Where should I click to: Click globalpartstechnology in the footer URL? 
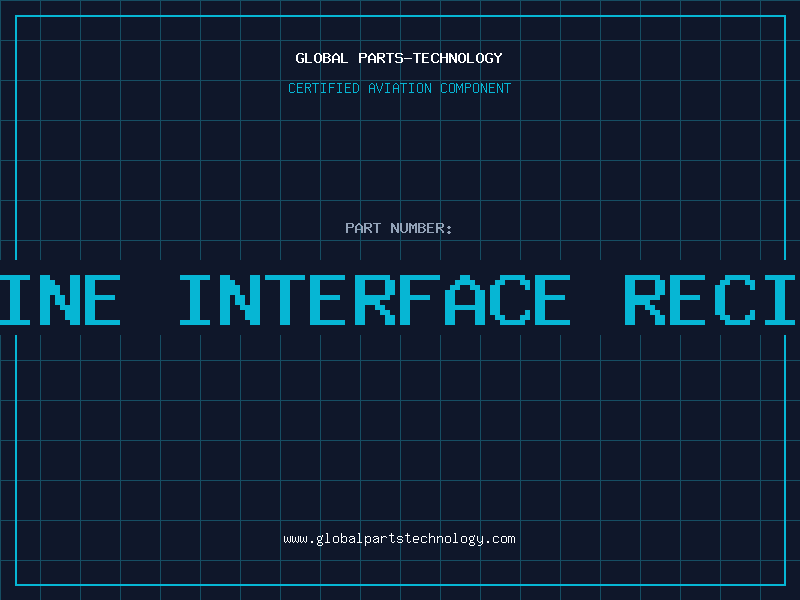[x=399, y=539]
